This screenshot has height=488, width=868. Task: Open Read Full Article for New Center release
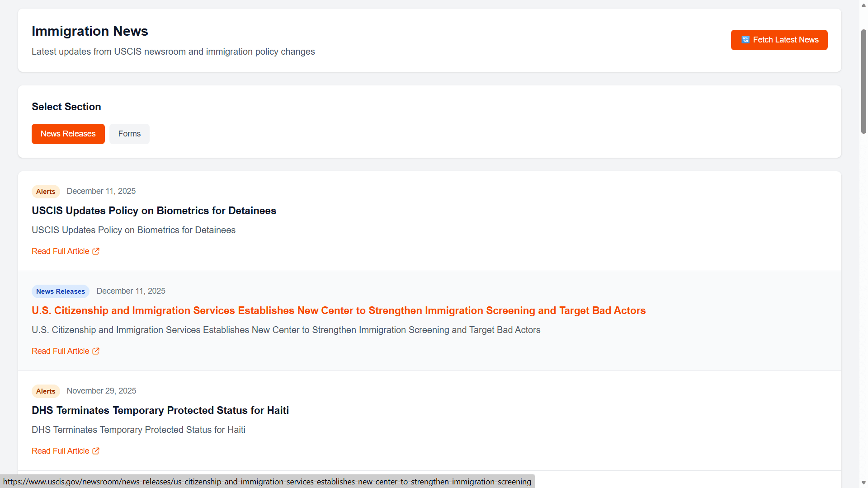[x=61, y=351]
